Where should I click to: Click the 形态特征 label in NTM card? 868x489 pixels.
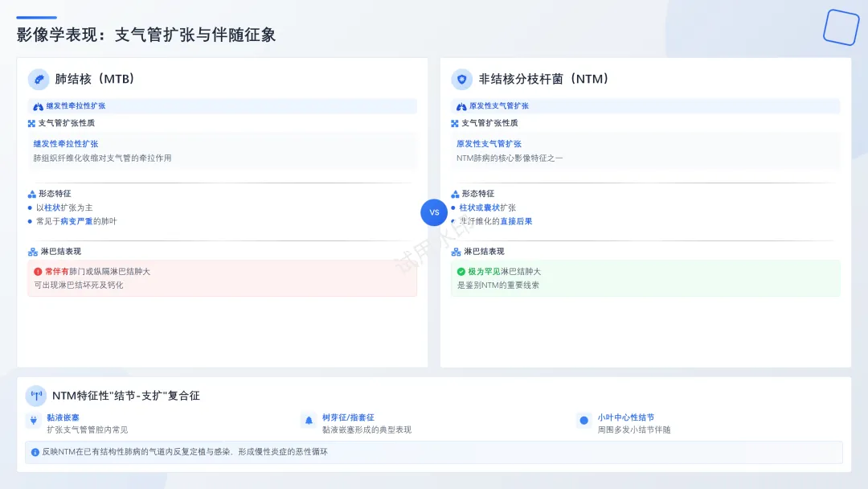coord(478,193)
